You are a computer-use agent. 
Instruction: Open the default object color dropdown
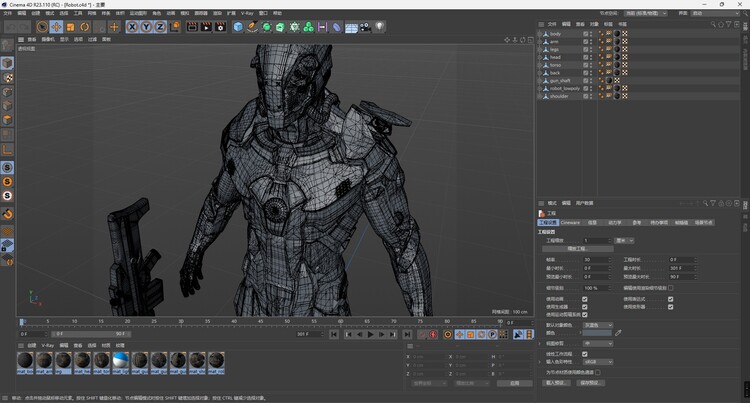597,325
